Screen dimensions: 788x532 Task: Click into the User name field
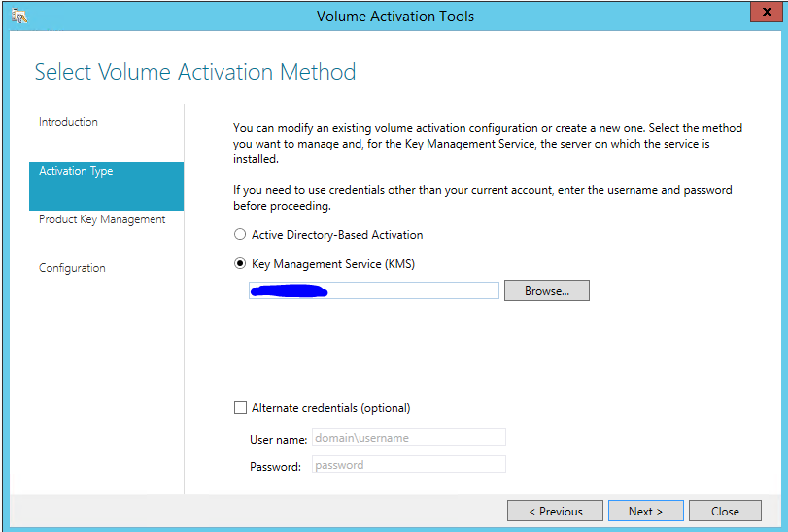(x=408, y=437)
